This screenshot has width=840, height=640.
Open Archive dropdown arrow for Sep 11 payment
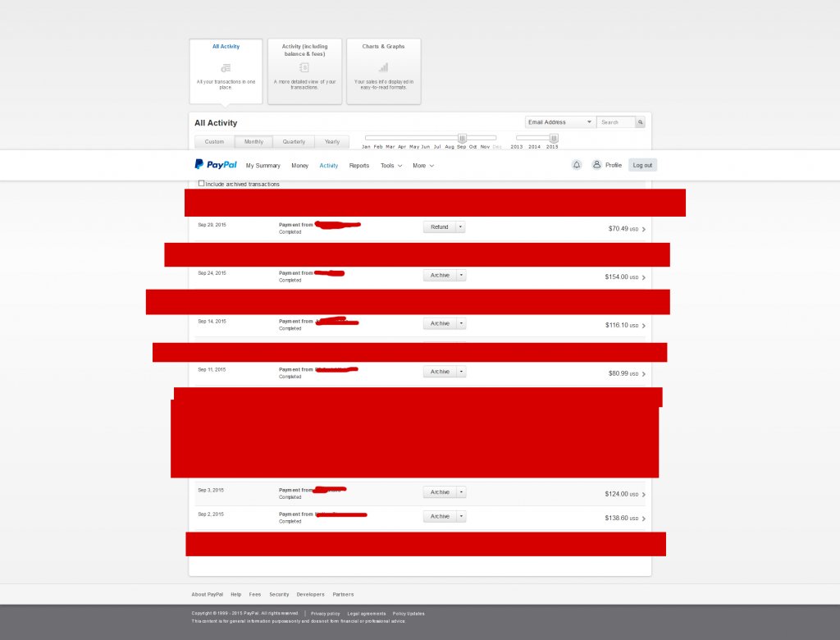coord(461,372)
